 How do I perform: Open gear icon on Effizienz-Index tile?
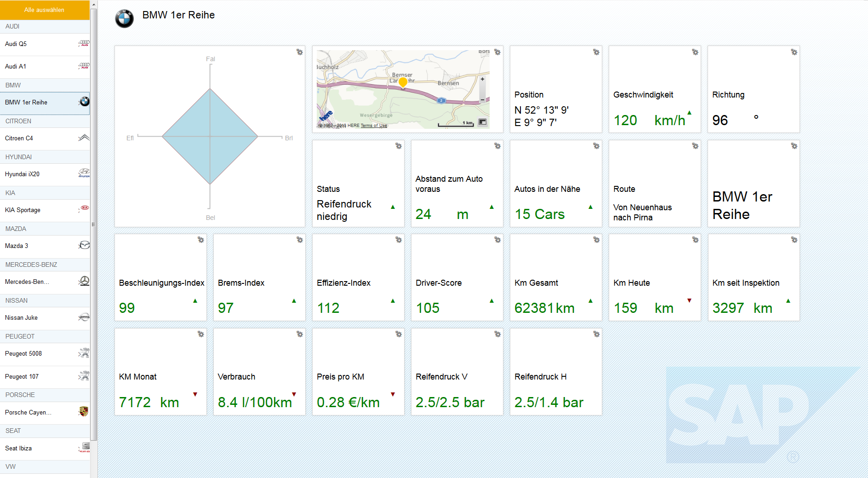399,240
